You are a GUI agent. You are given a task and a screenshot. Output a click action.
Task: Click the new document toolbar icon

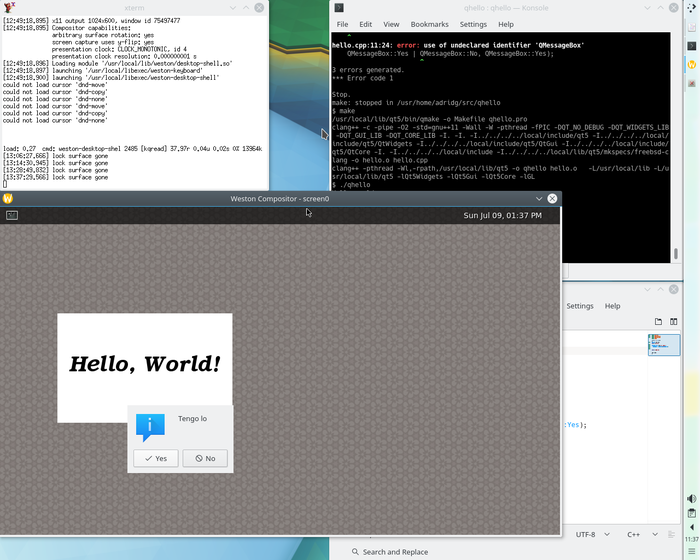(659, 321)
